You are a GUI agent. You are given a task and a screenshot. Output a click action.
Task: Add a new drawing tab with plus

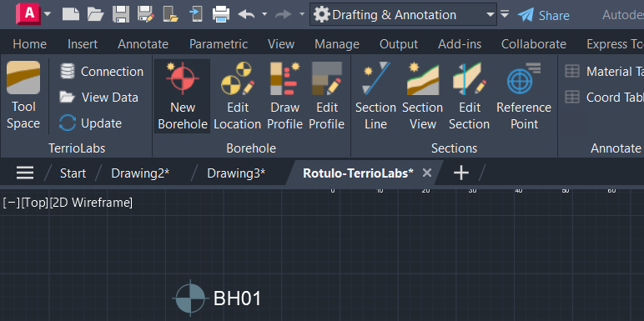[461, 173]
